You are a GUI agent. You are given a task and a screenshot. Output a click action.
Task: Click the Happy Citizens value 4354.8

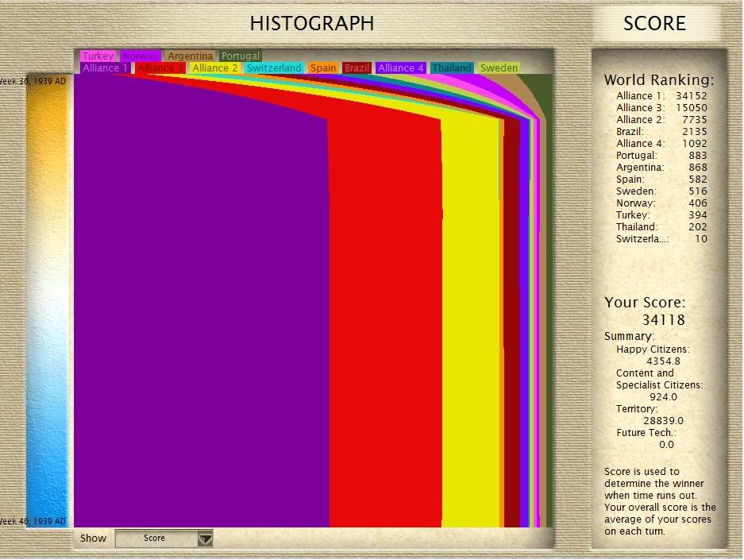[x=663, y=361]
